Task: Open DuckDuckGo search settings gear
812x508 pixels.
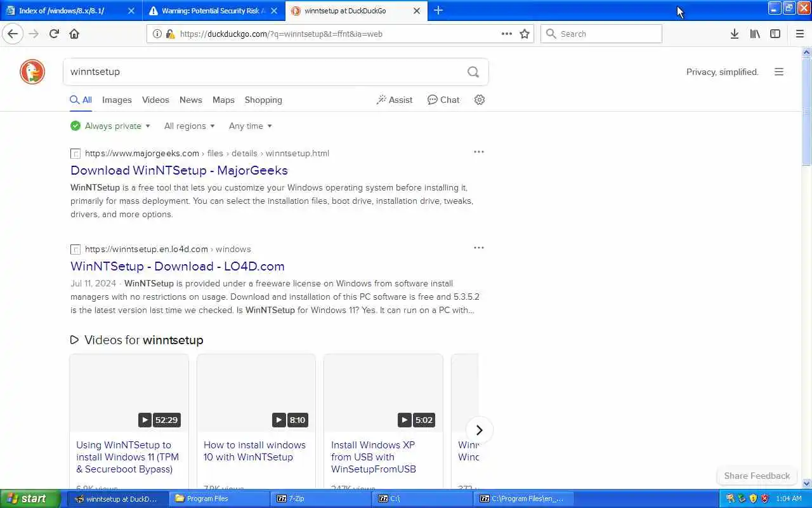Action: (480, 100)
